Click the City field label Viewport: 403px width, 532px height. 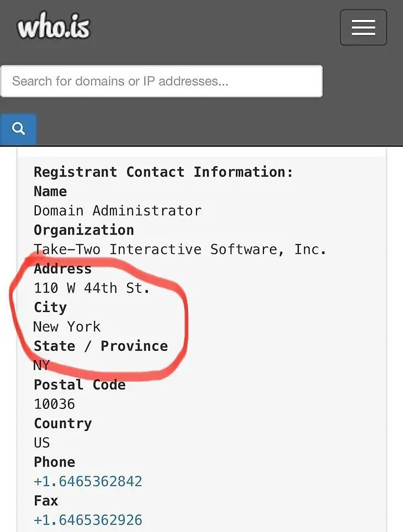coord(50,307)
